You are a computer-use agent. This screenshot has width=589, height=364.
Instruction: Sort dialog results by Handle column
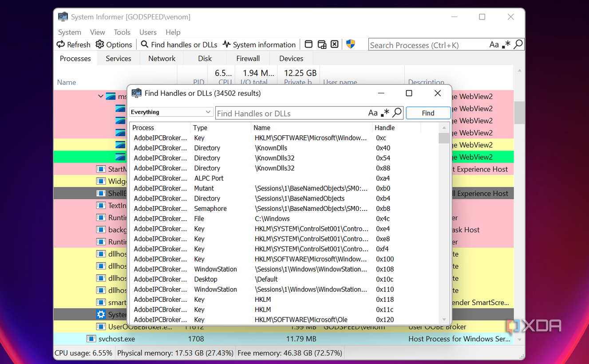[396, 127]
